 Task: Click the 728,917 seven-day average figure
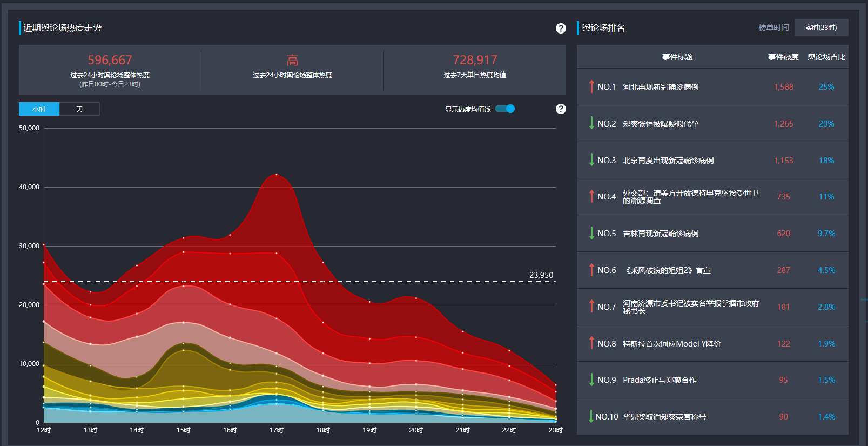pyautogui.click(x=475, y=60)
